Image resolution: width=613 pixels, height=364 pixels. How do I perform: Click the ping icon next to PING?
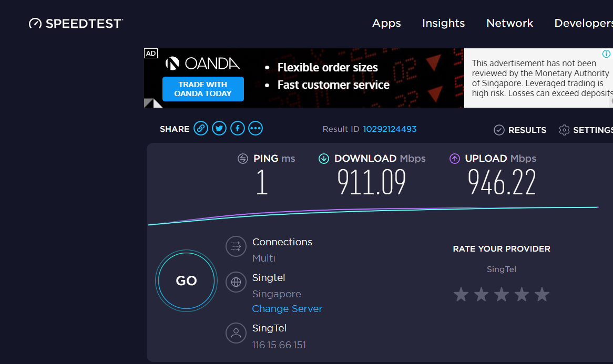(243, 159)
